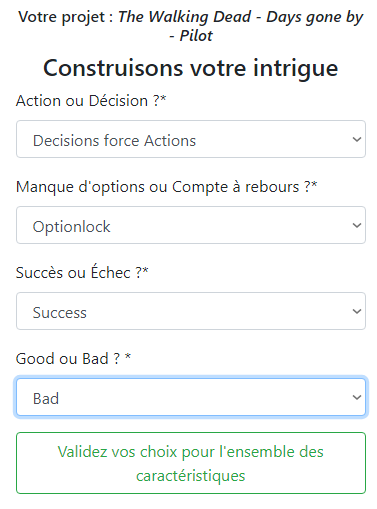Image resolution: width=377 pixels, height=509 pixels.
Task: Click the chevron arrow on the Bad select
Action: pyautogui.click(x=357, y=397)
